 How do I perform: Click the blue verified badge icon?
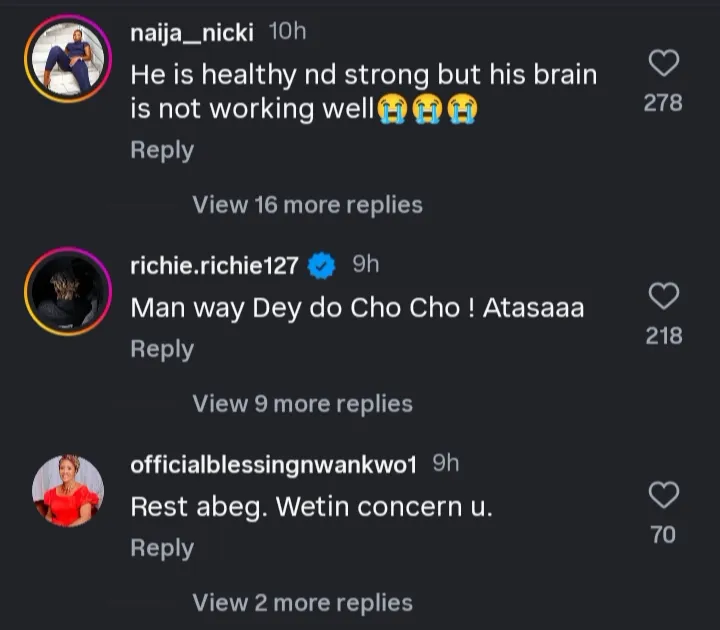[x=321, y=266]
